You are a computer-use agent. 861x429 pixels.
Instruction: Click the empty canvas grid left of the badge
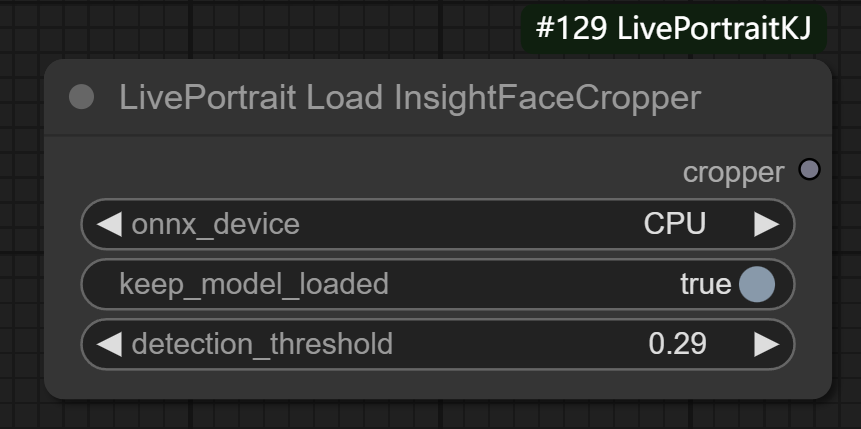click(x=300, y=28)
